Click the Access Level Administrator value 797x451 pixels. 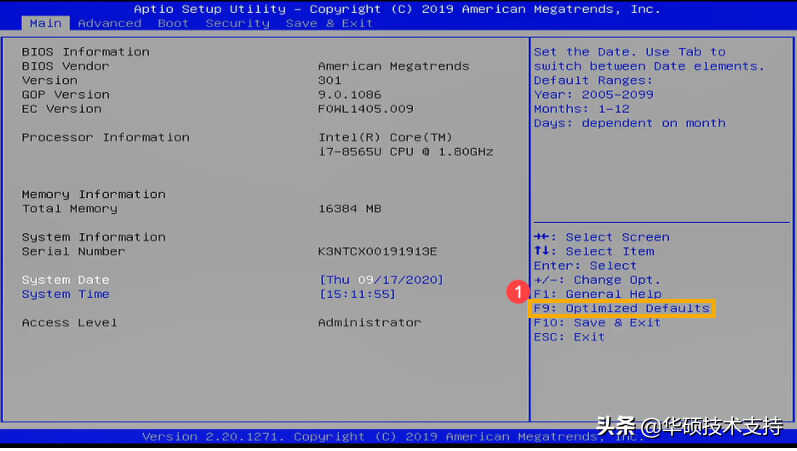click(x=370, y=322)
